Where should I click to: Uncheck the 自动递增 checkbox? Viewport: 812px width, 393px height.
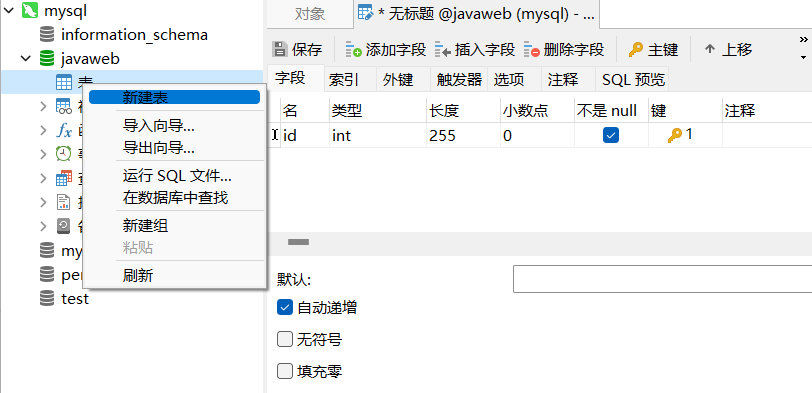(285, 308)
